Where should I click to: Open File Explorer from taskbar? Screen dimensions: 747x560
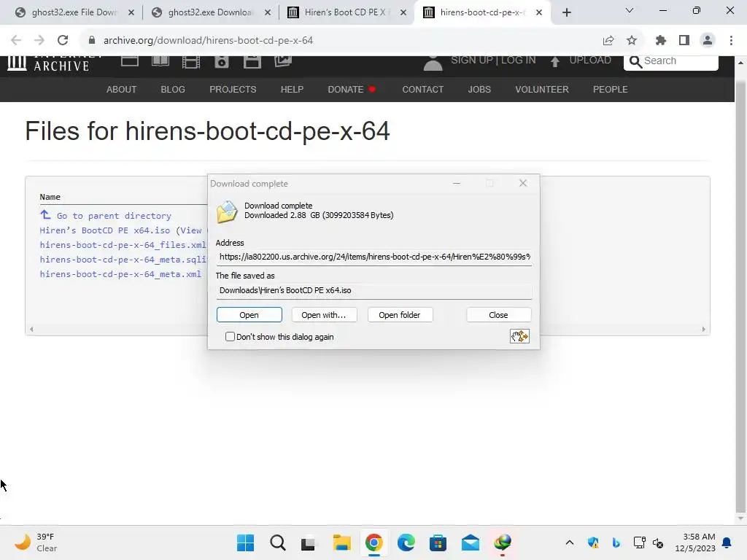tap(341, 542)
